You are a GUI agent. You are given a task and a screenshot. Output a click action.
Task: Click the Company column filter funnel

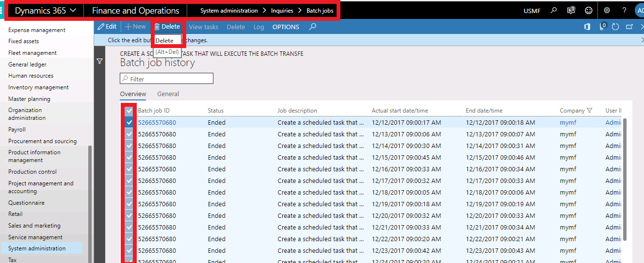[x=590, y=111]
